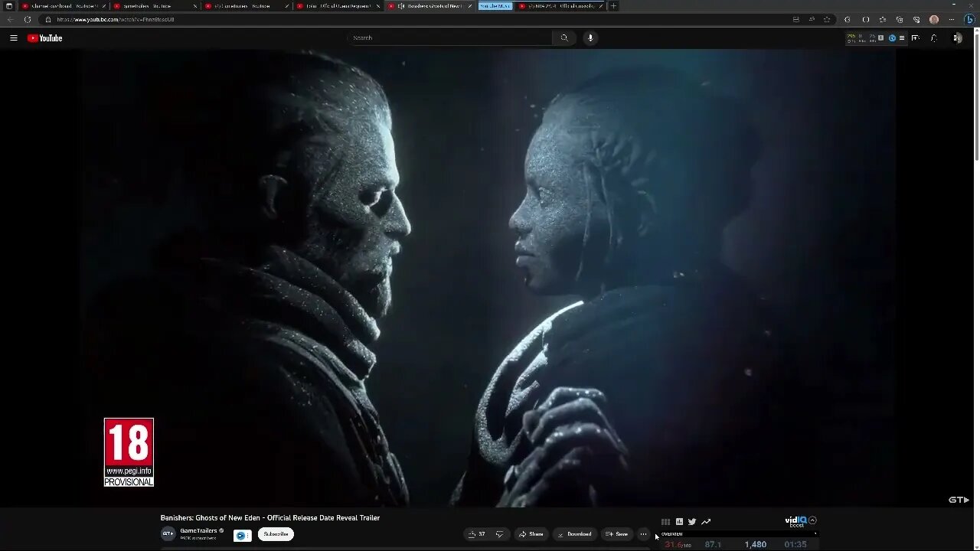Click the vidIQ bar chart stats icon
Viewport: 980px width, 551px height.
679,522
